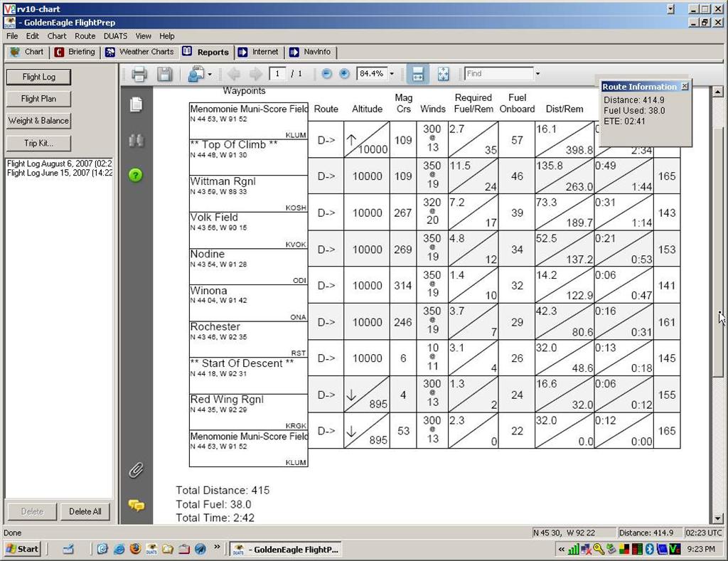Click the Firefox quick launch icon
Viewport: 728px width, 561px height.
pos(135,549)
